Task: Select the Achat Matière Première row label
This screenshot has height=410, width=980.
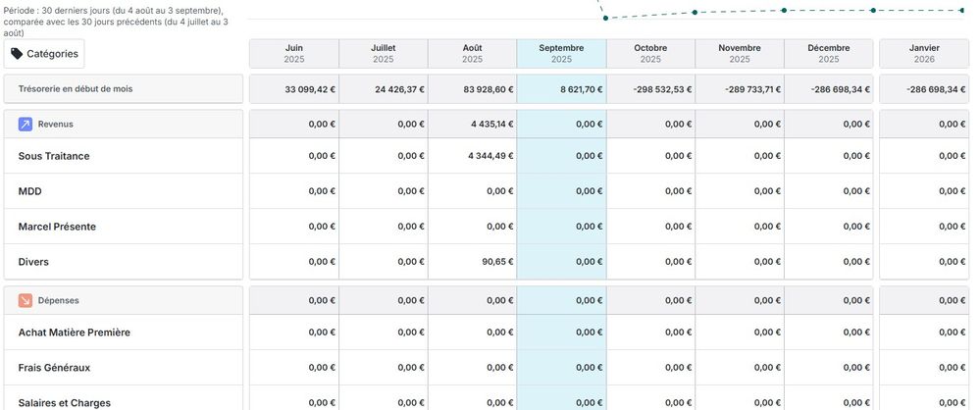Action: [x=75, y=333]
